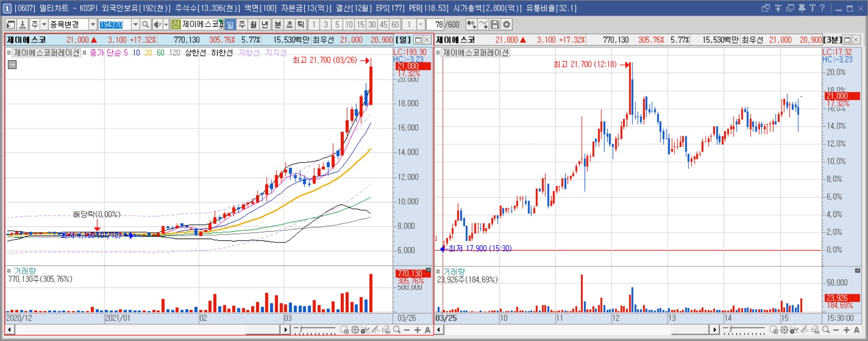The height and width of the screenshot is (341, 868).
Task: Select the 일 daily period button
Action: click(230, 24)
